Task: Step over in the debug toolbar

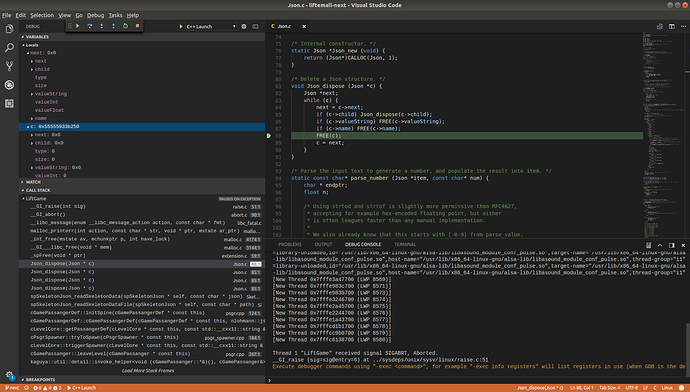Action: pos(90,26)
